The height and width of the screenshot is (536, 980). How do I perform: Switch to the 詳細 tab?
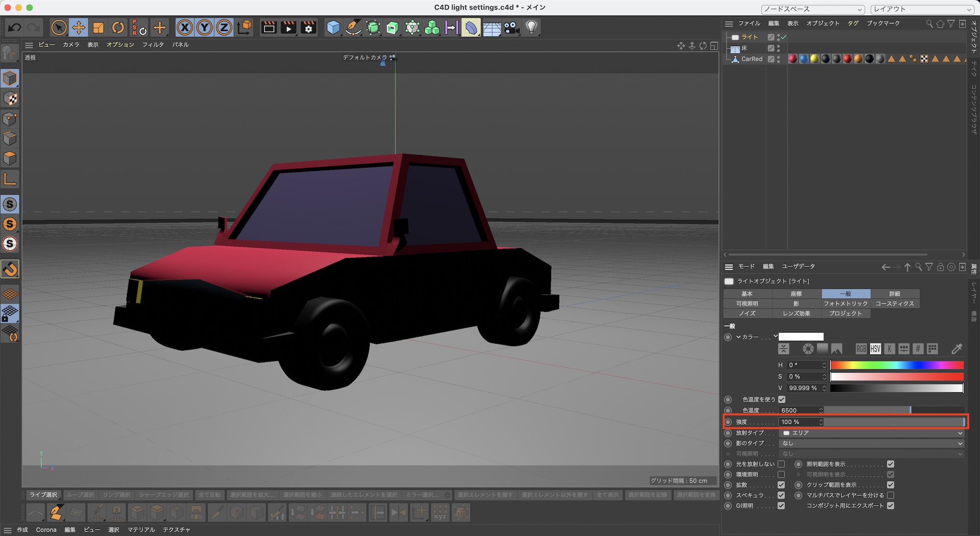tap(895, 294)
